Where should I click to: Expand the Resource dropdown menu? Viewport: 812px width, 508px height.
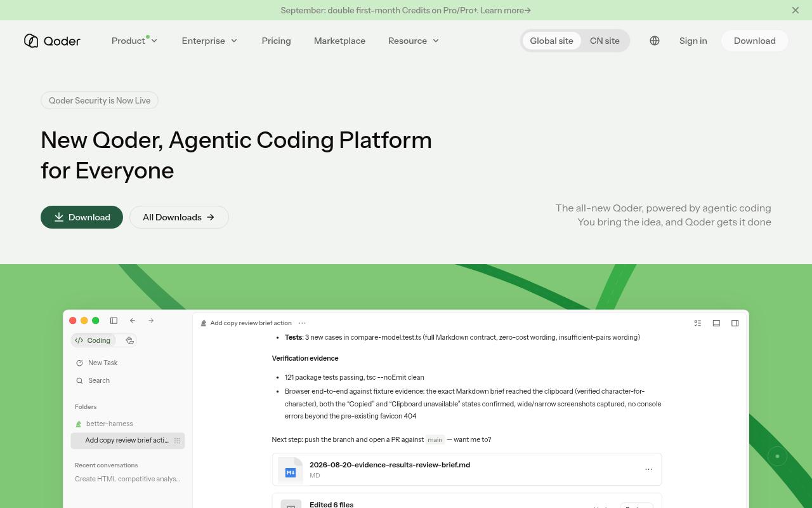414,41
